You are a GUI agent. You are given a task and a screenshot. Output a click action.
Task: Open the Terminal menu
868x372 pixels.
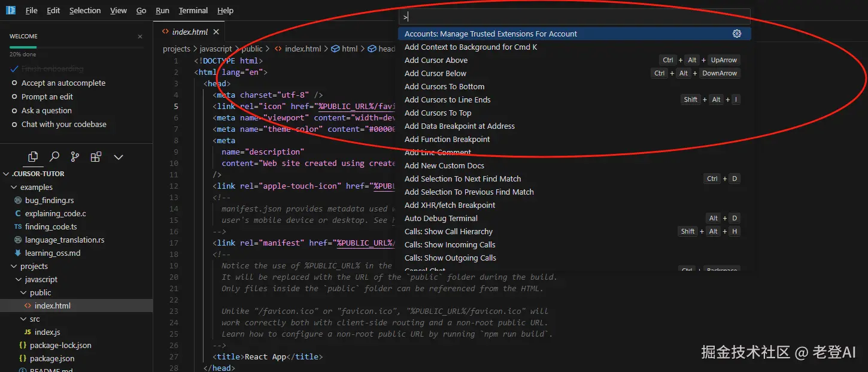click(x=193, y=10)
